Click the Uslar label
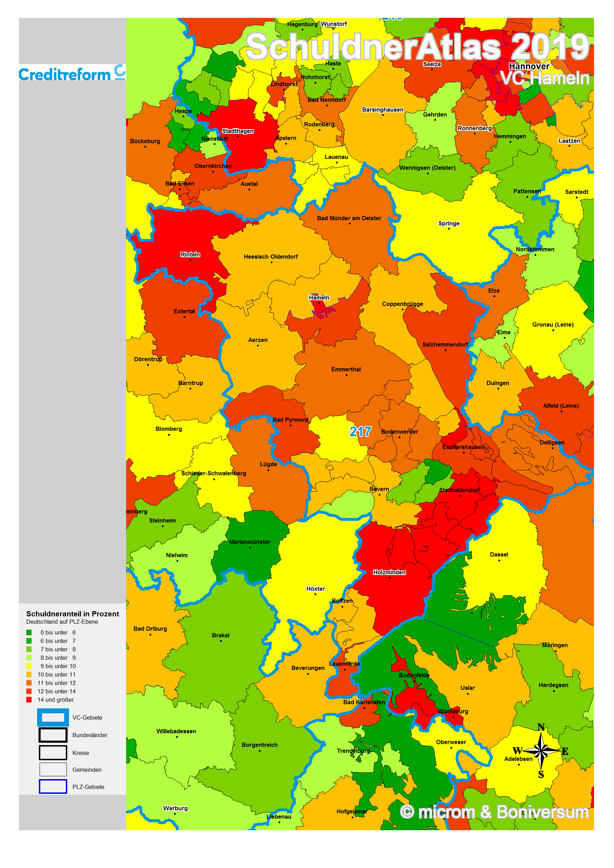The width and height of the screenshot is (614, 868). point(467,687)
